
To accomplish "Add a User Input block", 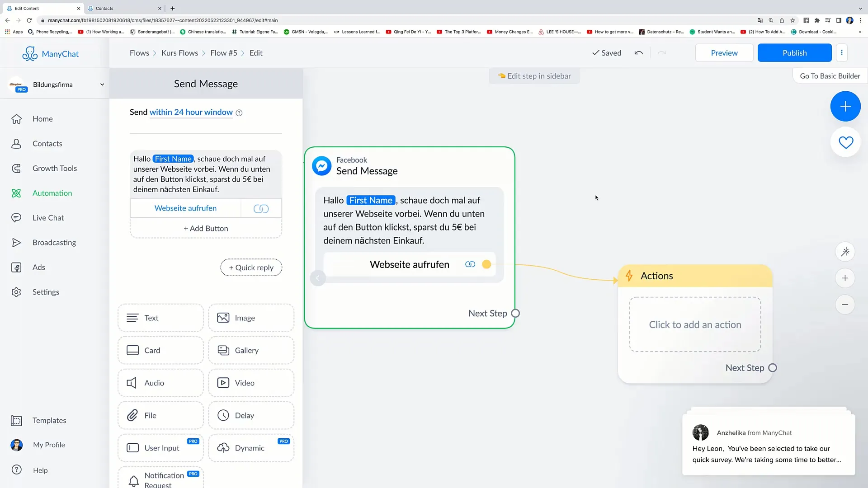I will tap(160, 448).
